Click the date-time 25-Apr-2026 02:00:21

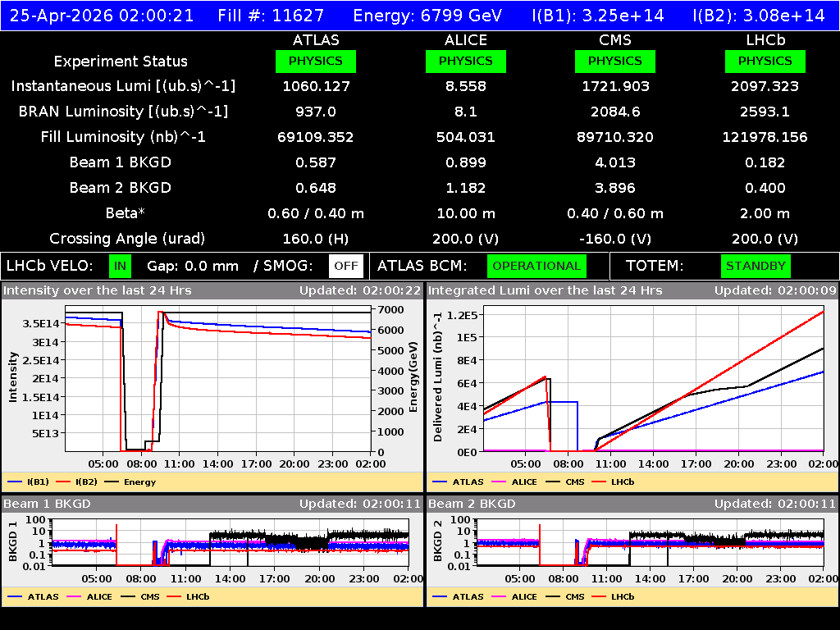pos(102,16)
